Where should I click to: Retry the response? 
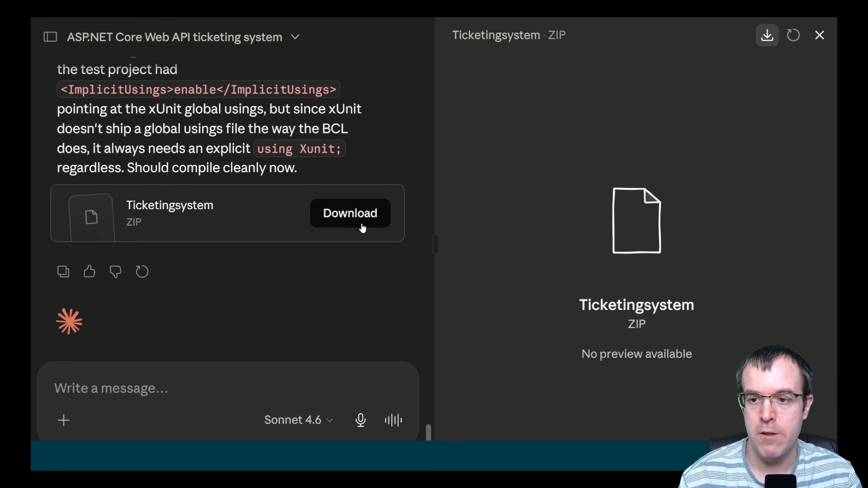click(x=142, y=272)
